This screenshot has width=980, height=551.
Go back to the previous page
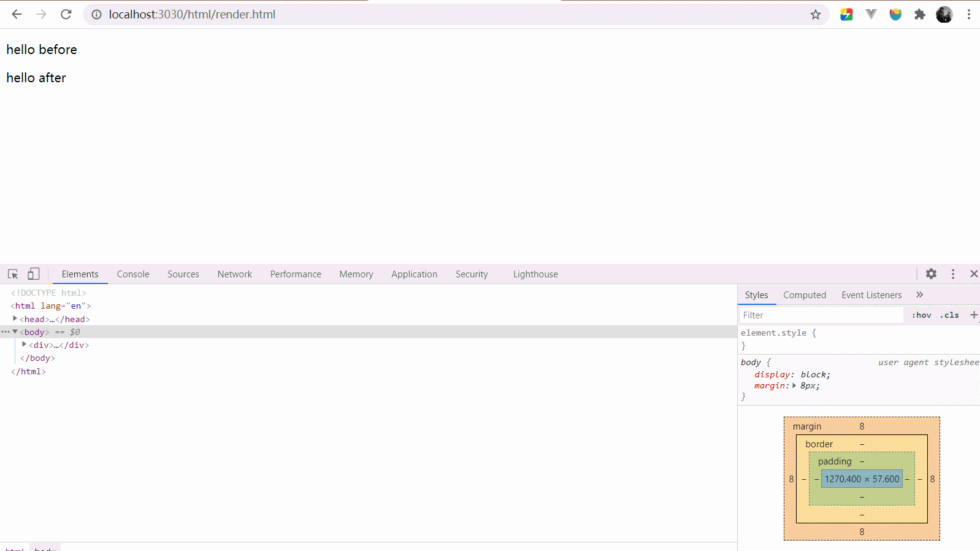tap(17, 14)
